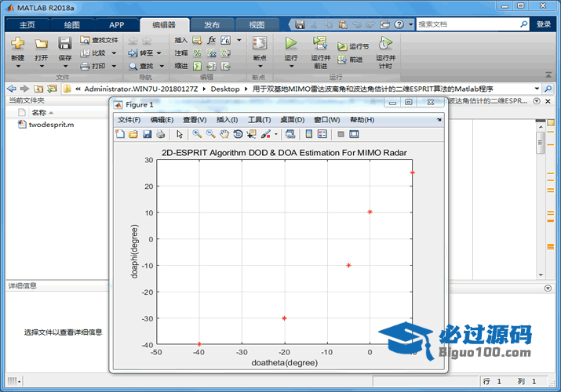Image resolution: width=561 pixels, height=392 pixels.
Task: Click the Compare (比较) button
Action: pos(93,53)
